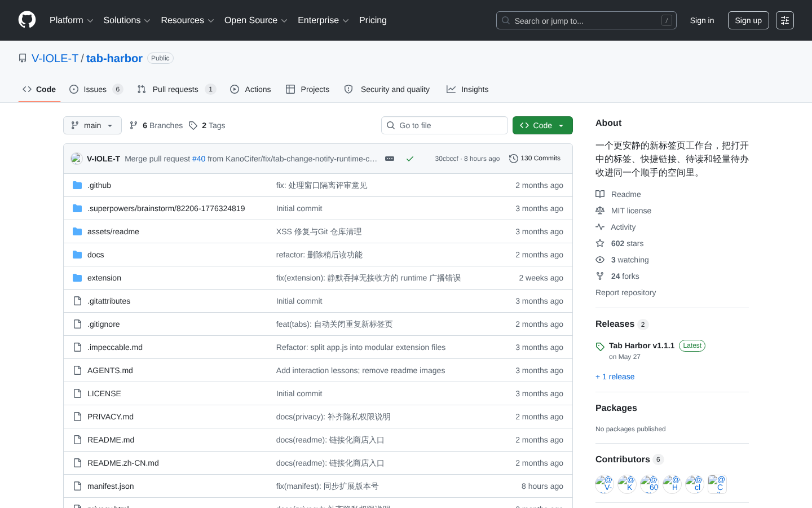This screenshot has height=508, width=812.
Task: Open the Pricing link
Action: tap(373, 20)
